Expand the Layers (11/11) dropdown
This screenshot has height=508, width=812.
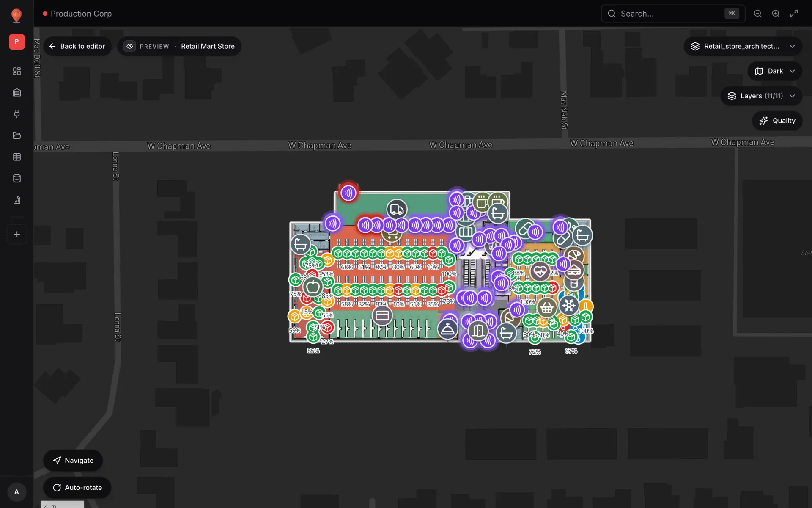click(761, 96)
